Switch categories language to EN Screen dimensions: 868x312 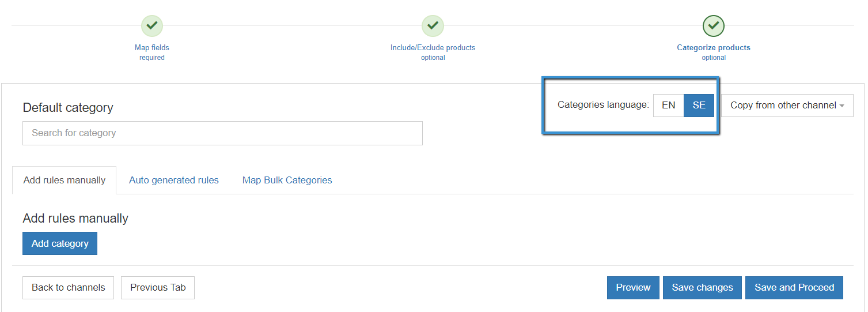click(x=668, y=106)
